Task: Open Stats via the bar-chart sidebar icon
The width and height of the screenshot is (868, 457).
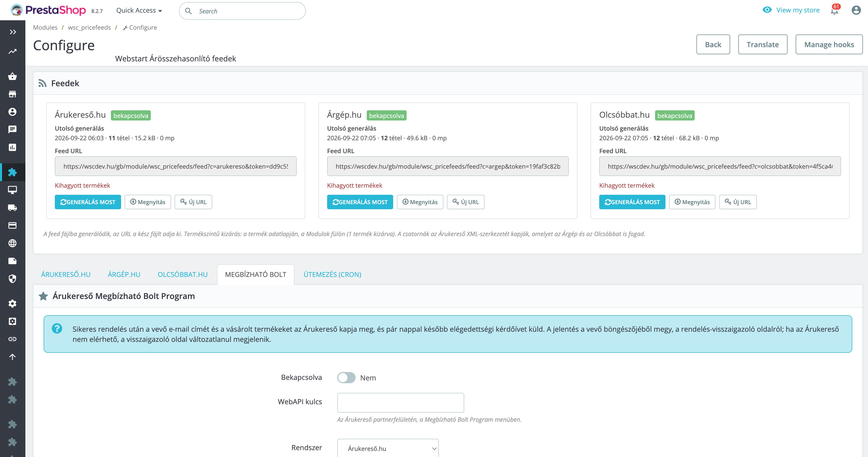Action: (x=12, y=147)
